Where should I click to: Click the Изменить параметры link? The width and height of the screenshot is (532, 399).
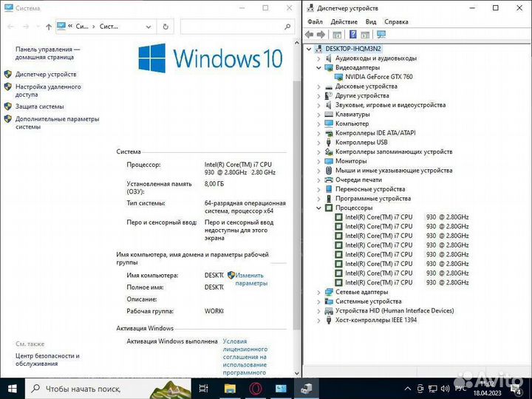click(251, 279)
